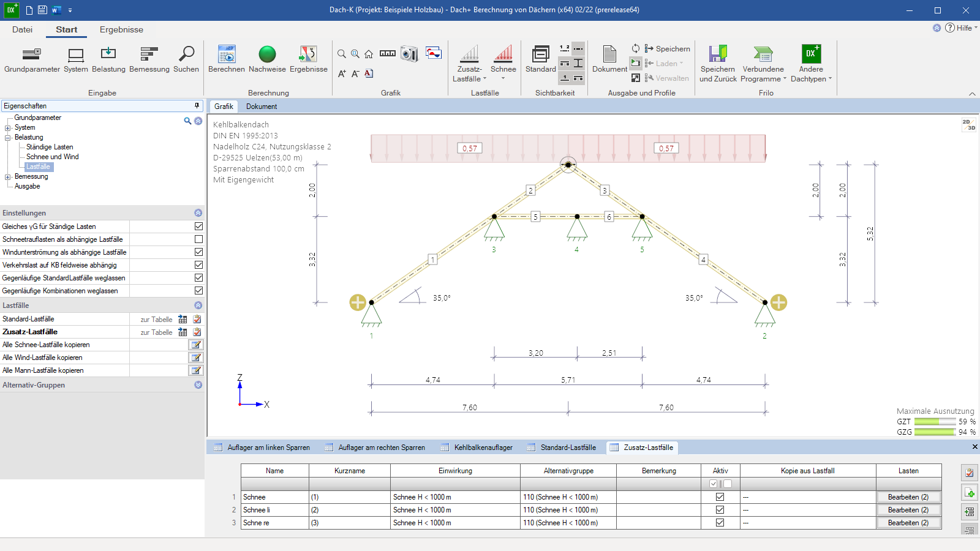Toggle Windunterströmung als abhängige Lastfälle
Image resolution: width=980 pixels, height=551 pixels.
tap(198, 252)
